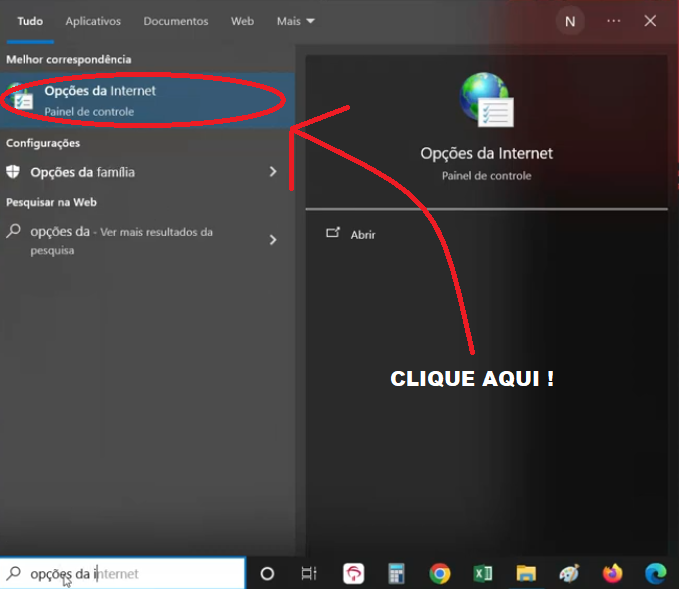
Task: Open File Explorer from the taskbar
Action: click(526, 574)
